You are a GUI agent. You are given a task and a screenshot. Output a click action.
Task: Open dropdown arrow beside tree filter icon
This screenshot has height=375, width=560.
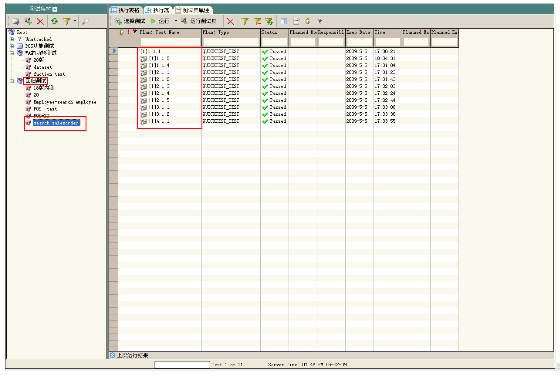pyautogui.click(x=75, y=21)
